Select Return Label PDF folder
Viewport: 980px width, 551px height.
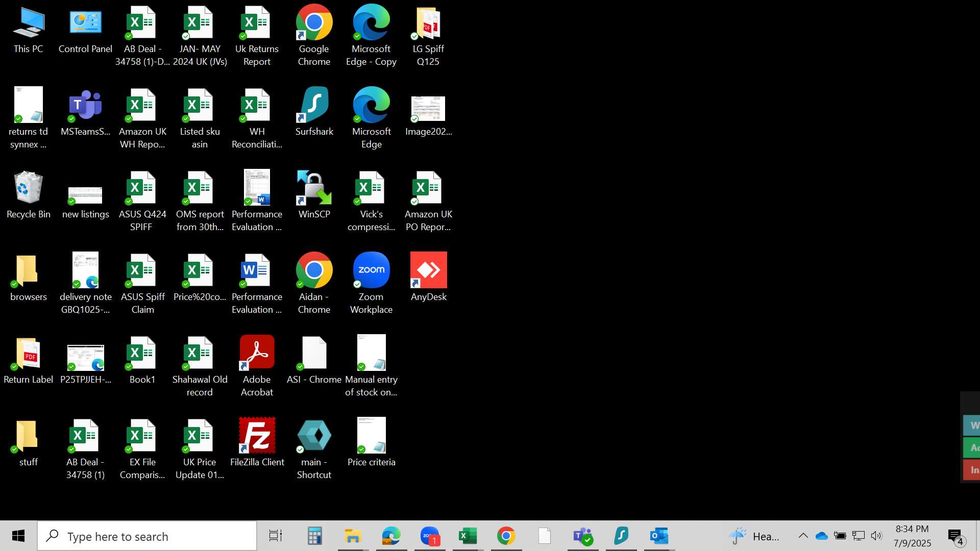tap(29, 361)
